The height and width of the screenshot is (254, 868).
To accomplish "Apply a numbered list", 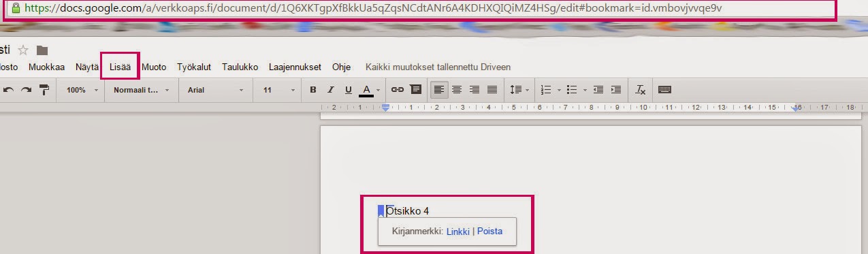I will pos(545,90).
